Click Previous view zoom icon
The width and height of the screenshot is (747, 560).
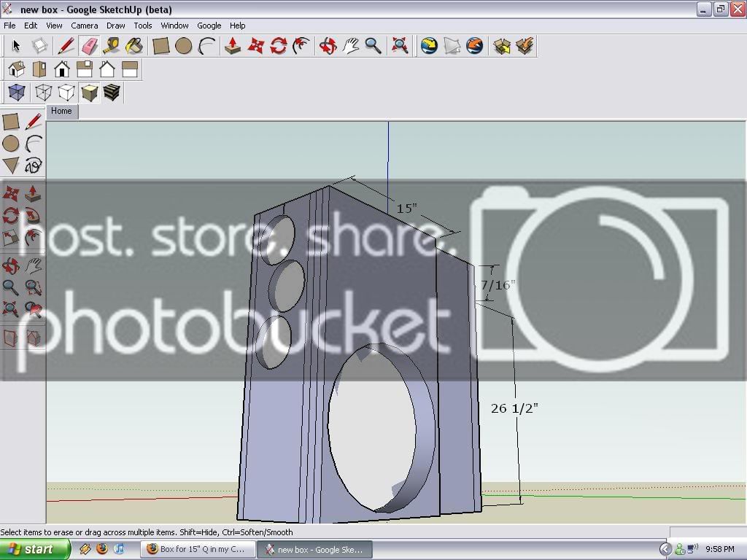click(x=34, y=309)
